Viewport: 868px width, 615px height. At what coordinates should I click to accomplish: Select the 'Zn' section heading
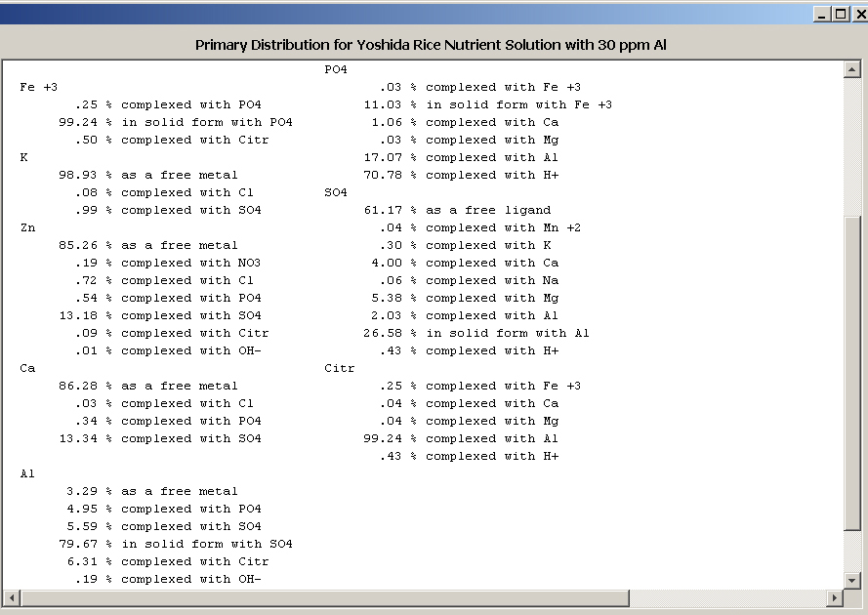click(27, 227)
